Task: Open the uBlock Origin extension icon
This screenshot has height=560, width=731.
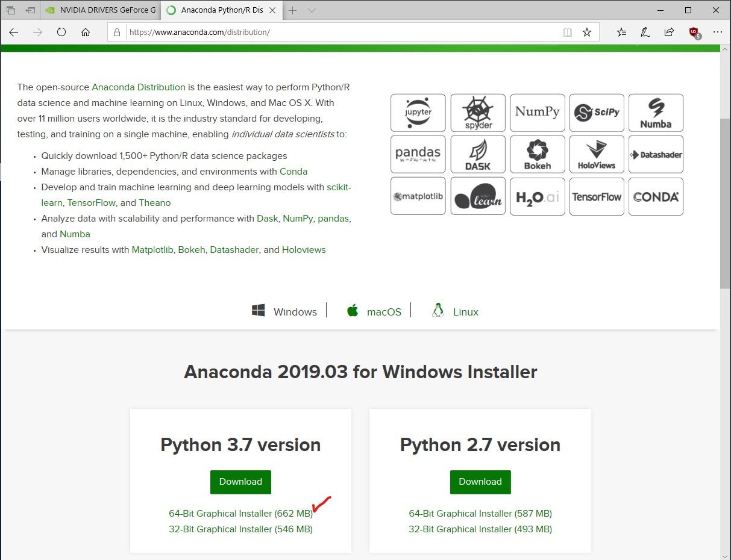Action: [694, 33]
